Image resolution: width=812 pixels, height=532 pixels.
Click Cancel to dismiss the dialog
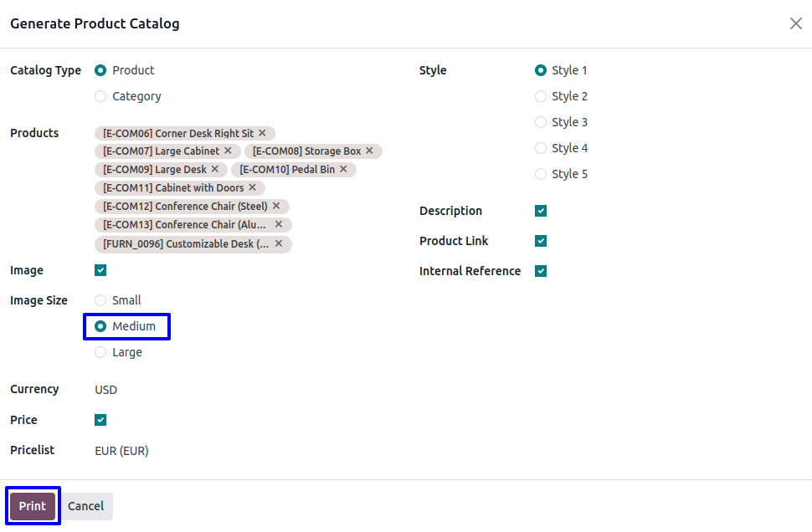86,506
